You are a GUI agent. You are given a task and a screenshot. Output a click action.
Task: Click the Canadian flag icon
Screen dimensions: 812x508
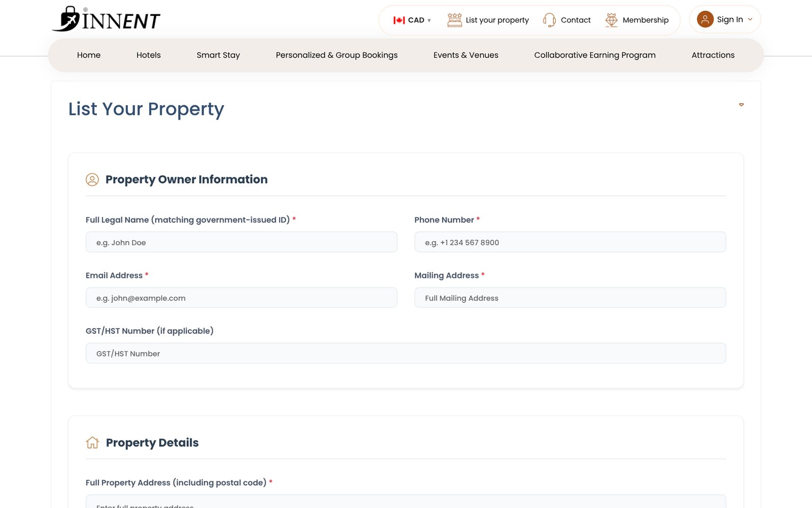click(399, 20)
